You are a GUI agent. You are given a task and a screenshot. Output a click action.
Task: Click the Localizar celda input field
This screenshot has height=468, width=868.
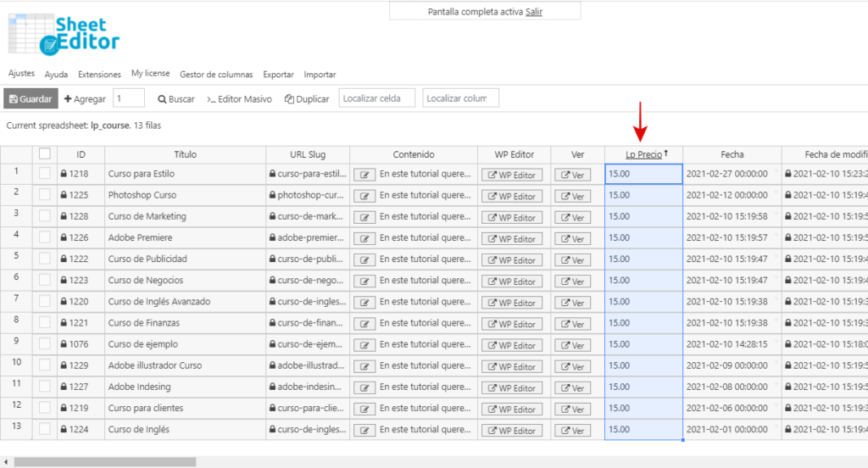[377, 98]
